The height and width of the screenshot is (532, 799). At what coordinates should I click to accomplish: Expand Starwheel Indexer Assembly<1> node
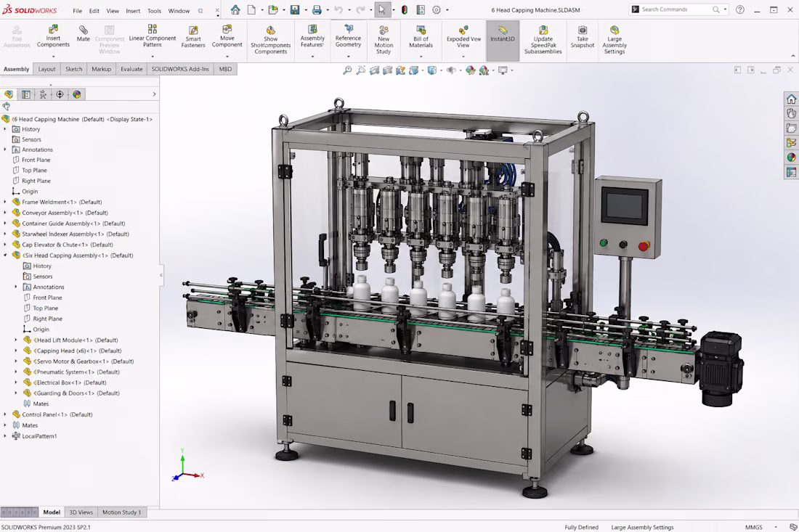[x=5, y=234]
